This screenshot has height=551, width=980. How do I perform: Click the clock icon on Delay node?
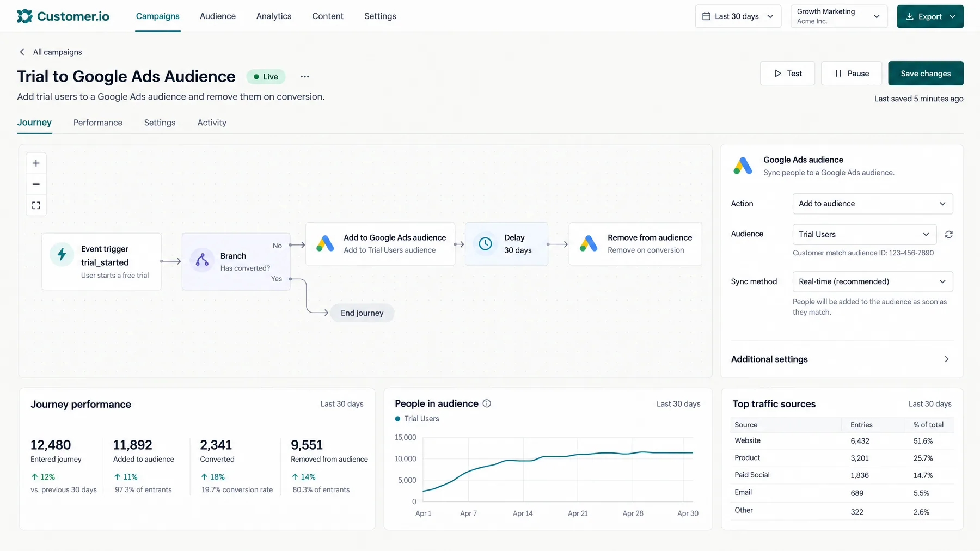[x=485, y=243]
